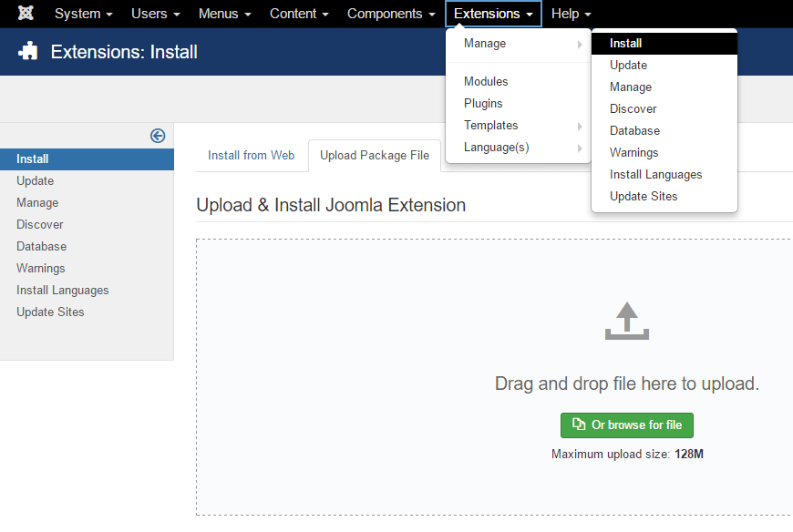Image resolution: width=793 pixels, height=532 pixels.
Task: Click the puzzle-piece Extensions icon in header
Action: tap(28, 52)
